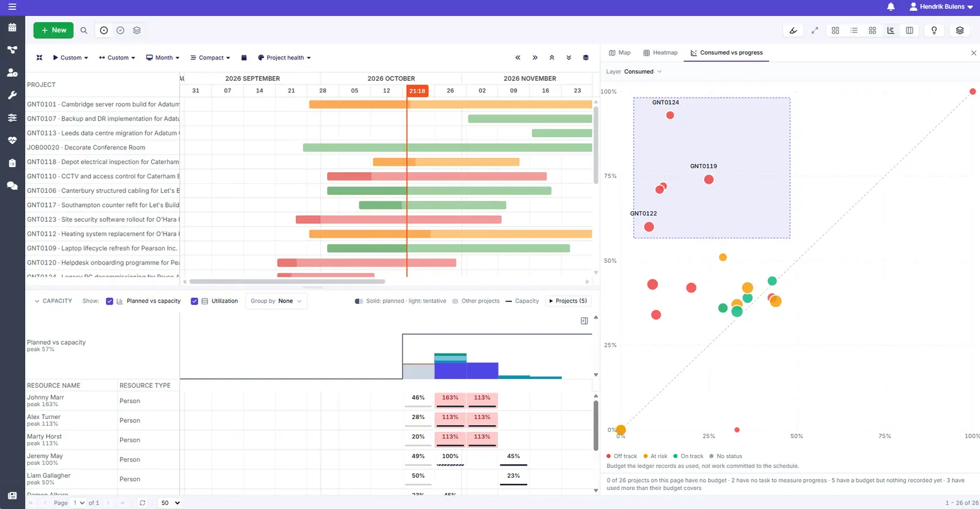Viewport: 980px width, 509px height.
Task: Open the Project health color dropdown
Action: (x=284, y=58)
